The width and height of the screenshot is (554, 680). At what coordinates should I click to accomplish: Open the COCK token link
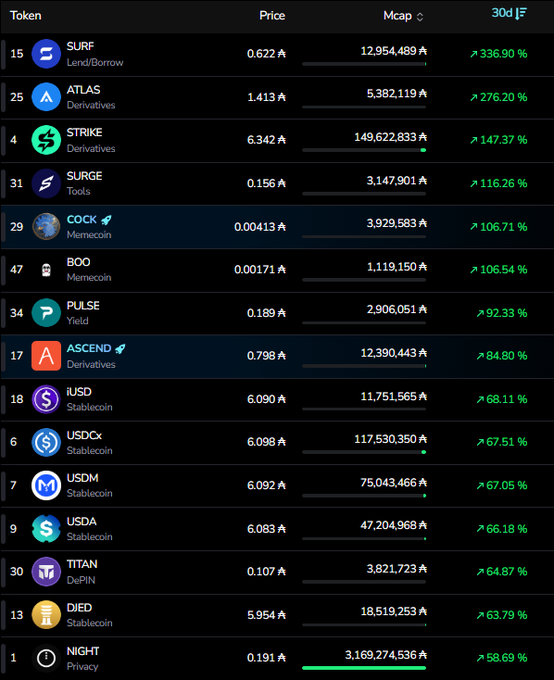pos(82,219)
